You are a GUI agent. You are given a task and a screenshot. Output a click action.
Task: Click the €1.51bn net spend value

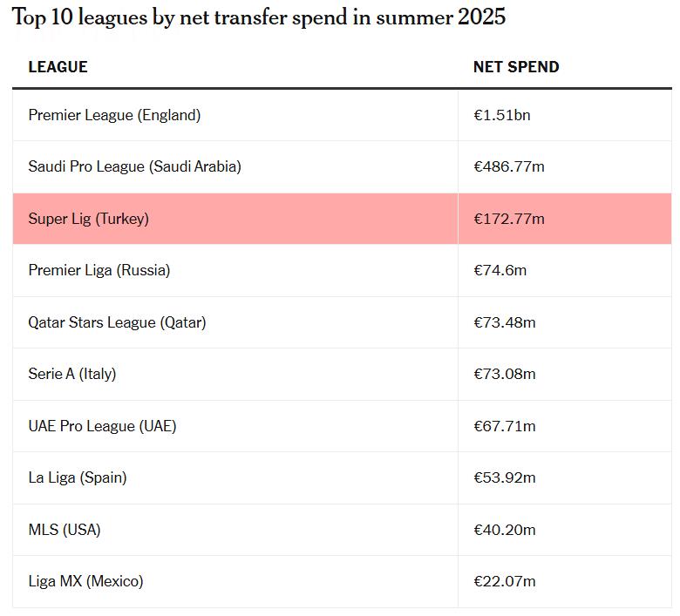pyautogui.click(x=501, y=115)
